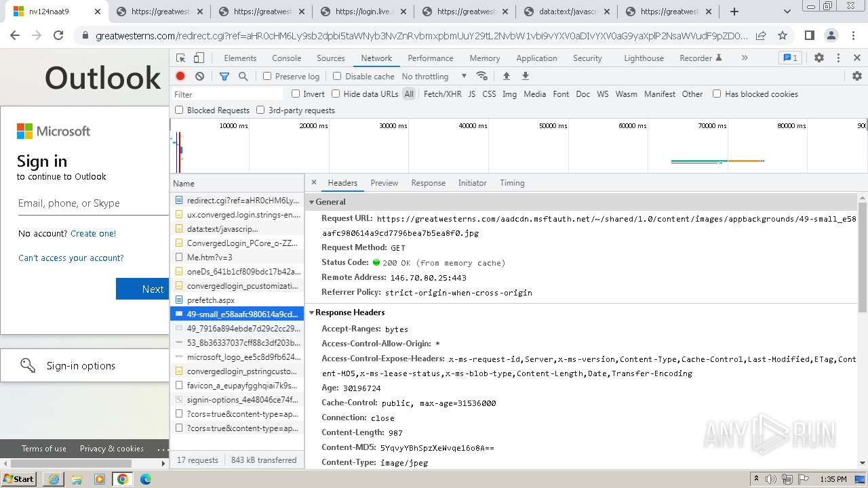Screen dimensions: 868x488
Task: Open the Preview tab of the request
Action: (384, 183)
